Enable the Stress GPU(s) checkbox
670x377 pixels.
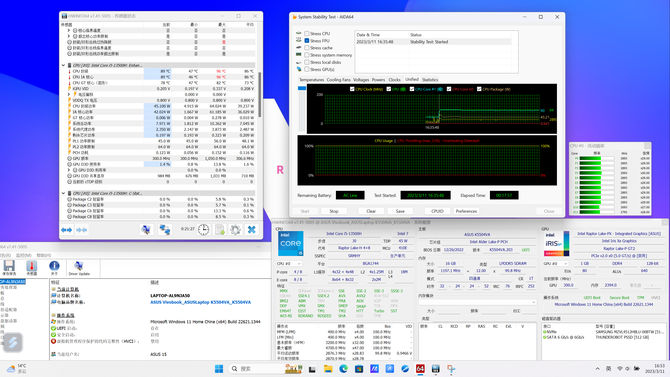tap(307, 69)
